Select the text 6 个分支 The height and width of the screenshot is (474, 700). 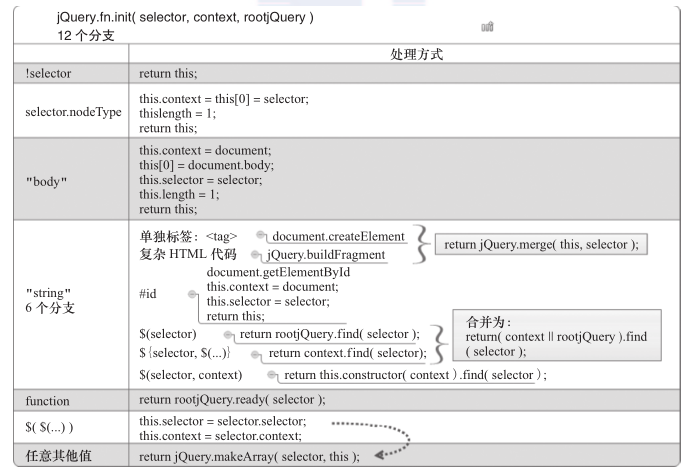[x=50, y=308]
